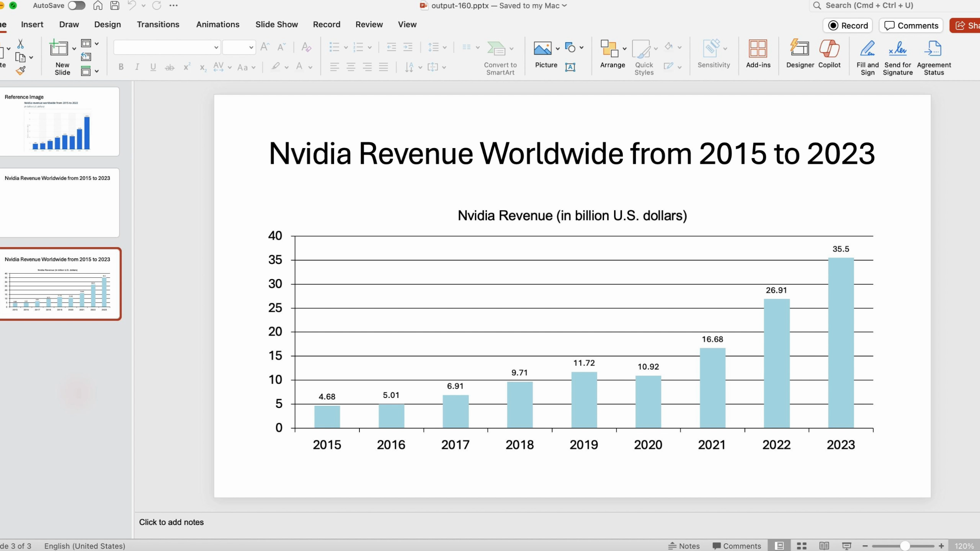Screen dimensions: 980x551
Task: Expand the Arrange dropdown arrow
Action: [x=624, y=49]
